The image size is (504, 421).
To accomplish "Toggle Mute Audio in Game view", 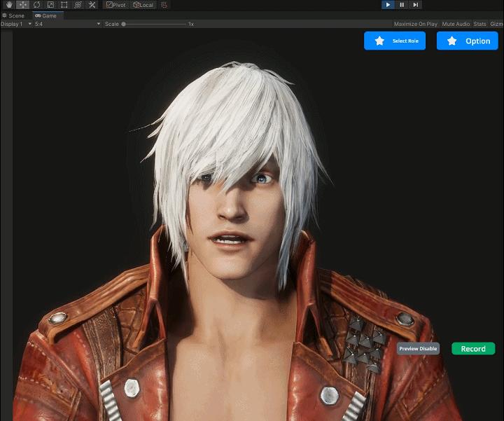I will (456, 24).
